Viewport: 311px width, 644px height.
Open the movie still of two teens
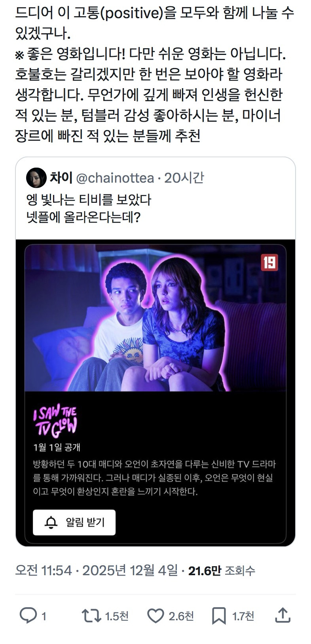[x=155, y=318]
